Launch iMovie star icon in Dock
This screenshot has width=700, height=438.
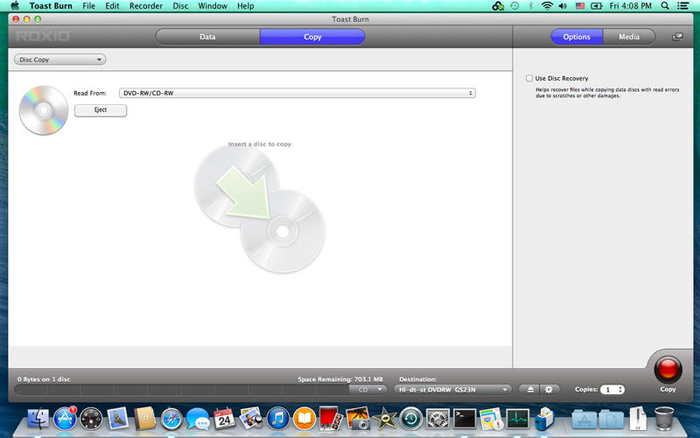click(x=384, y=419)
